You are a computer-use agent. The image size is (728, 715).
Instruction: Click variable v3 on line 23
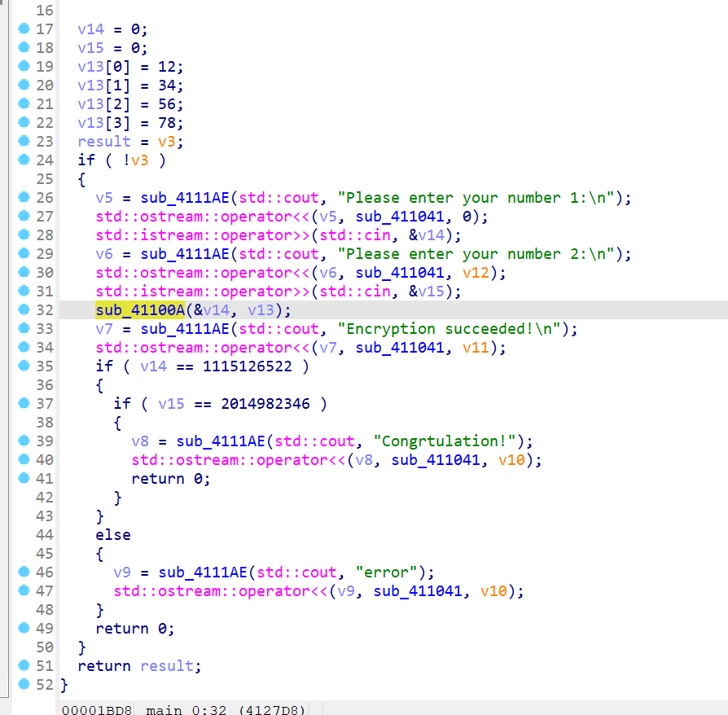[167, 142]
